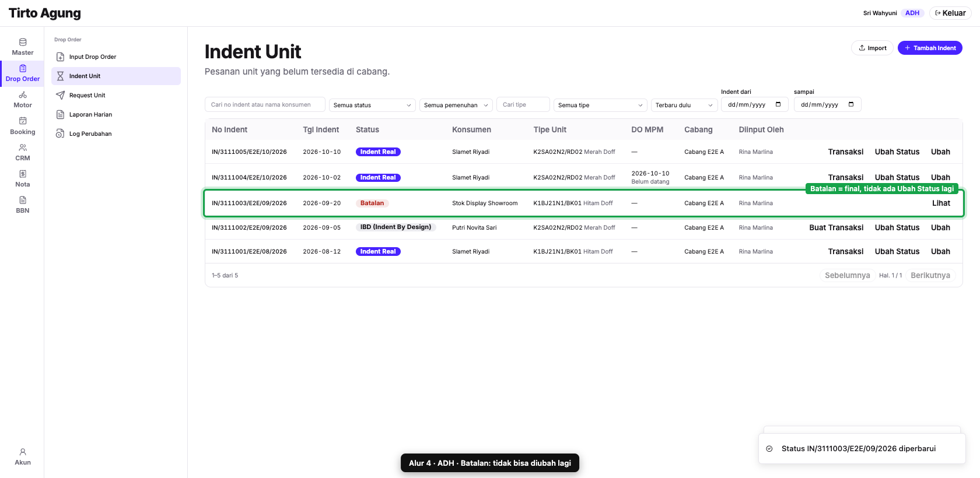Open the Terbaru dulu sort dropdown

point(684,105)
